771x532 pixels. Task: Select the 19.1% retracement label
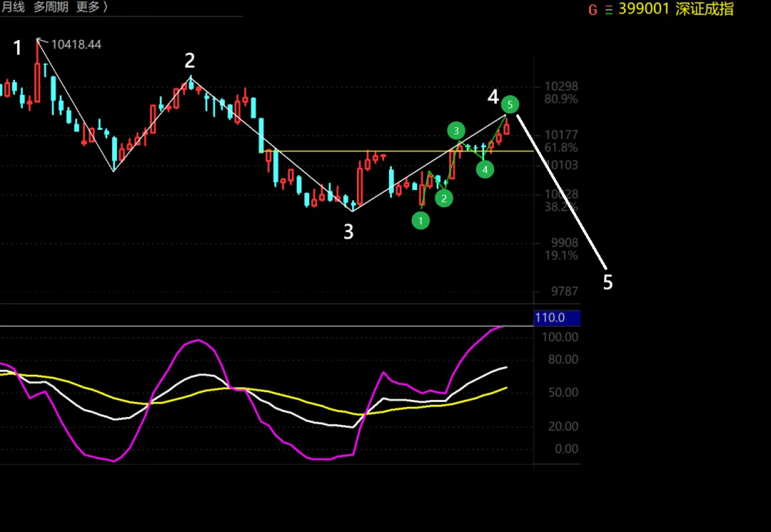[x=561, y=256]
